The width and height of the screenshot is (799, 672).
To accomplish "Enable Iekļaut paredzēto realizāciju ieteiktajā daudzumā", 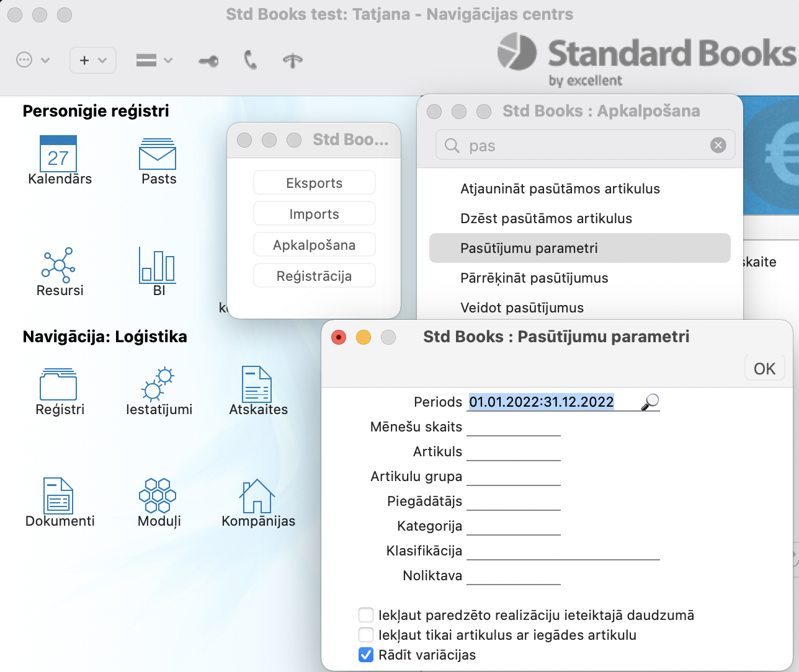I will click(x=366, y=615).
